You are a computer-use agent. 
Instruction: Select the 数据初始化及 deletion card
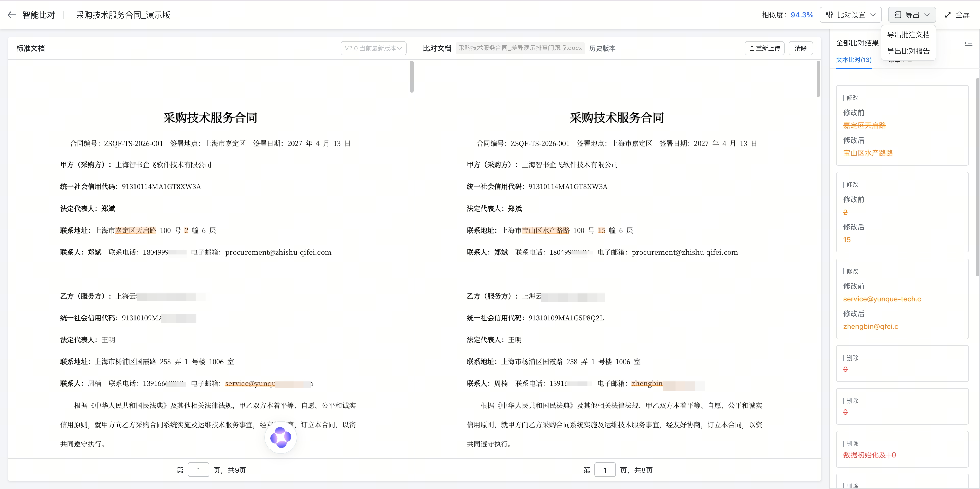[902, 449]
